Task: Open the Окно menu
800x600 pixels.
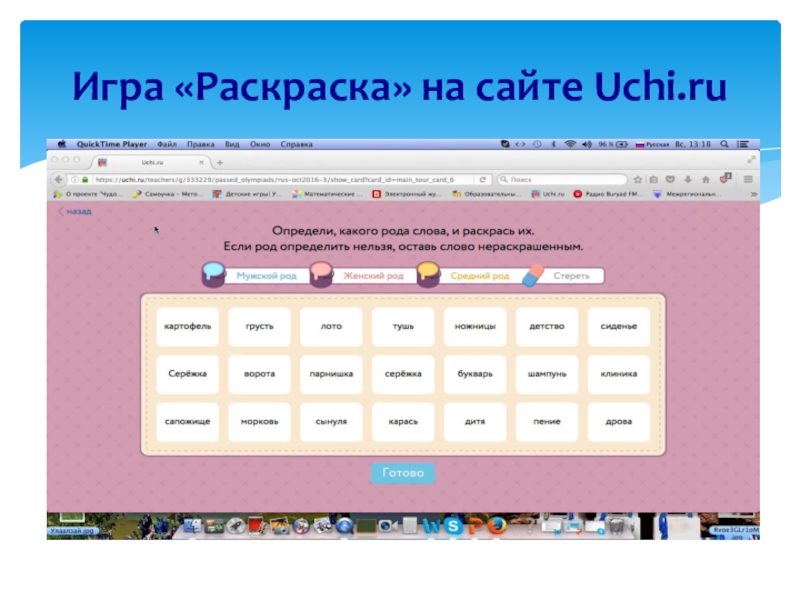Action: coord(260,144)
